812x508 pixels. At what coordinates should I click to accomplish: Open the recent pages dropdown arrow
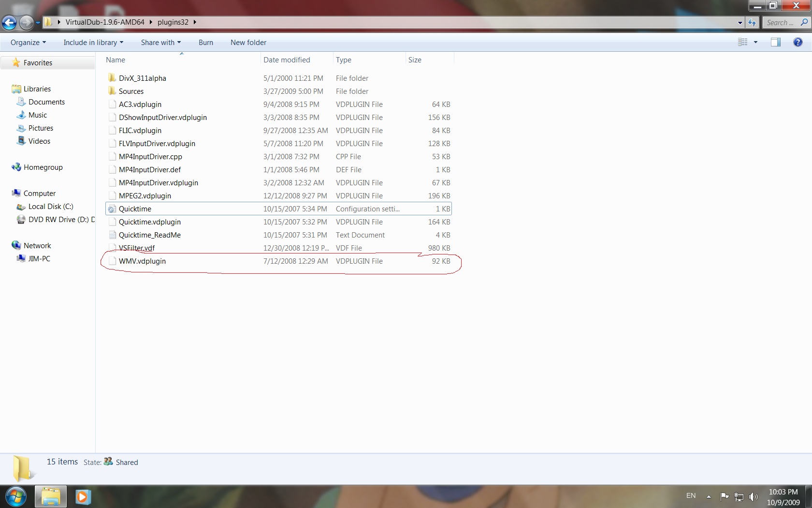click(38, 22)
